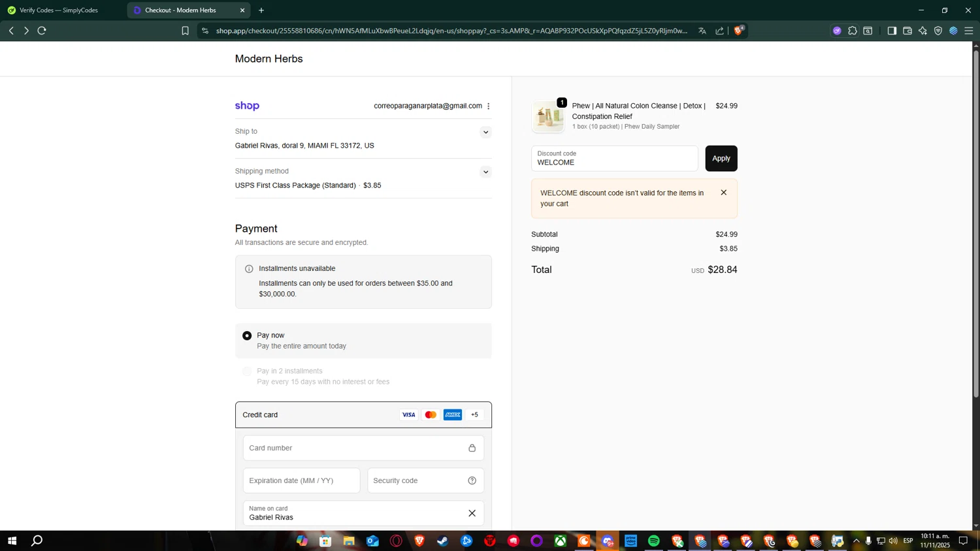Viewport: 980px width, 551px height.
Task: Show the +5 additional card types
Action: pyautogui.click(x=475, y=415)
